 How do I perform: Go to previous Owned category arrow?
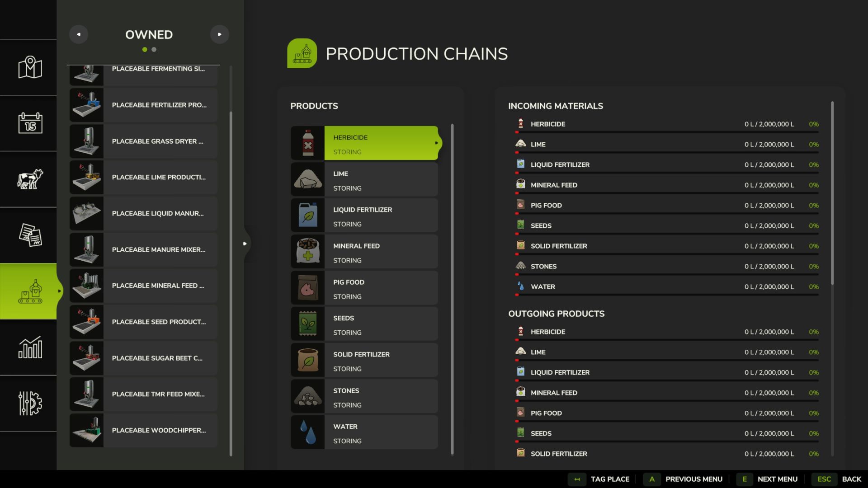79,34
